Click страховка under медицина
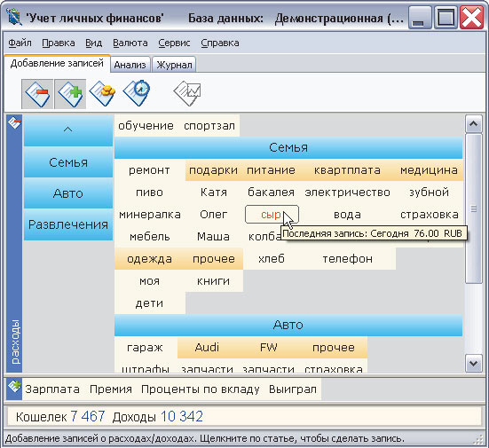 430,215
